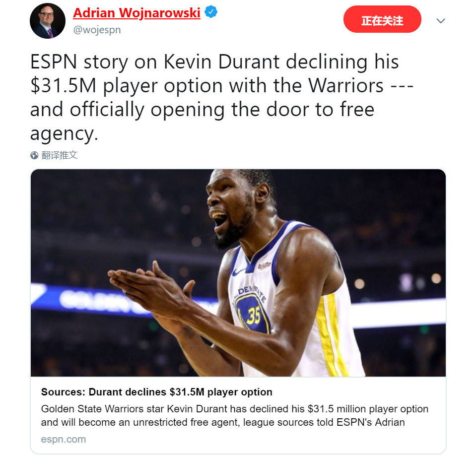
Task: Open headline 'Sources: Durant declines $31.5M player option'
Action: click(x=157, y=392)
